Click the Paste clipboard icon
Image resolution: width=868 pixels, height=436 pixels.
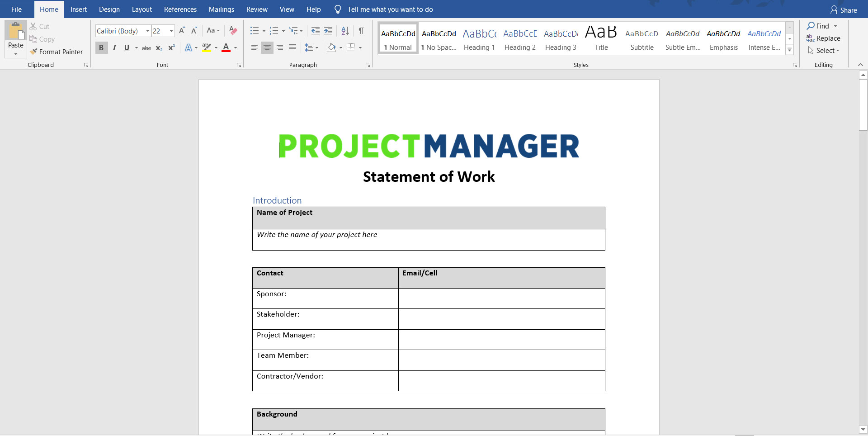(x=15, y=31)
